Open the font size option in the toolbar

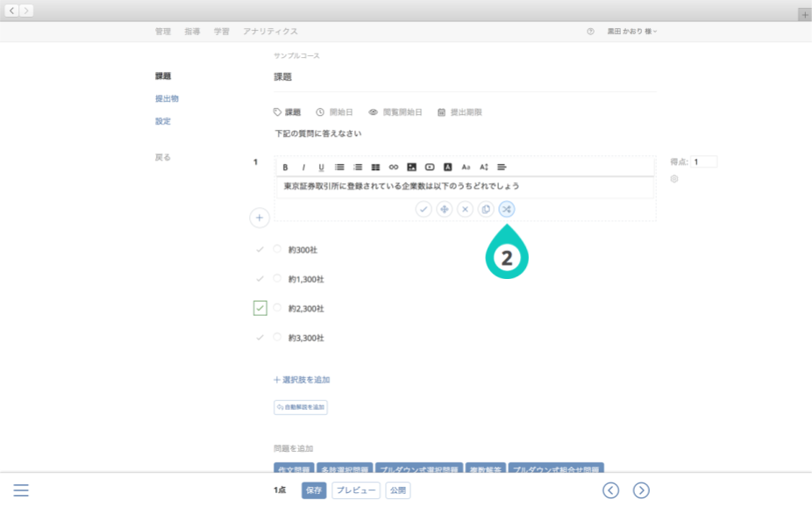[x=466, y=167]
